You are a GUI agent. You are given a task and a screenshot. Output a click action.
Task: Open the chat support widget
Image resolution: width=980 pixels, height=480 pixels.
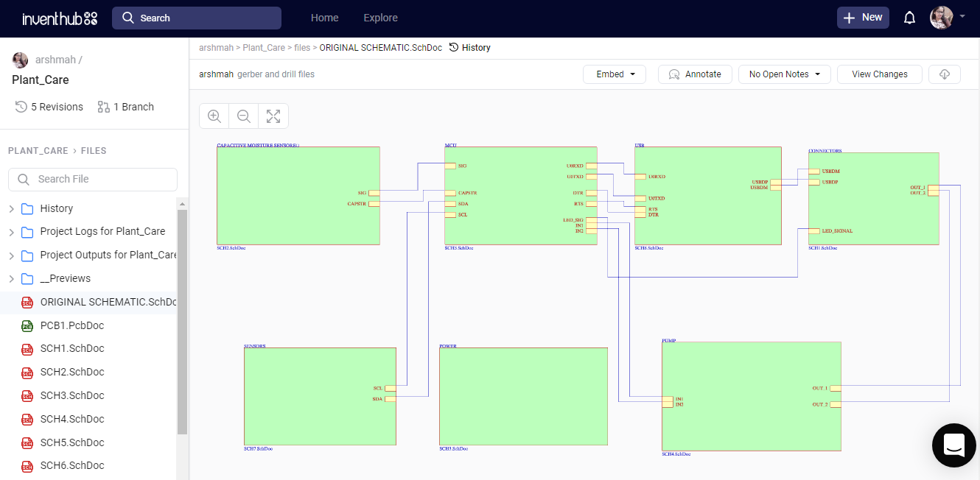pos(954,445)
